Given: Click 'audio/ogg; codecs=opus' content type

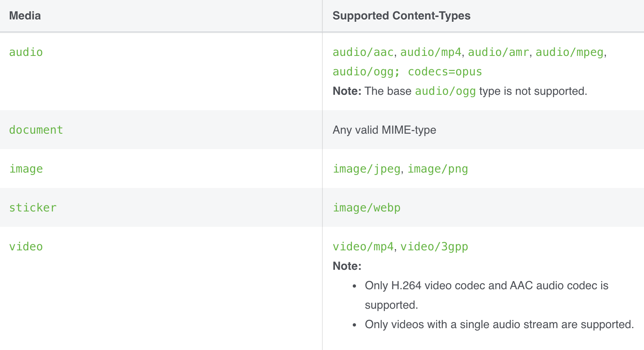Looking at the screenshot, I should pos(407,72).
